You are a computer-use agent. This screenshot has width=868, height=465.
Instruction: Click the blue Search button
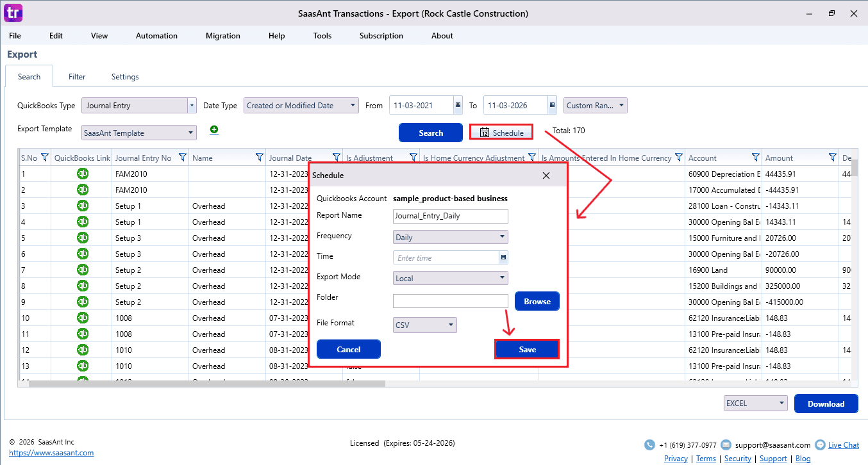tap(431, 133)
